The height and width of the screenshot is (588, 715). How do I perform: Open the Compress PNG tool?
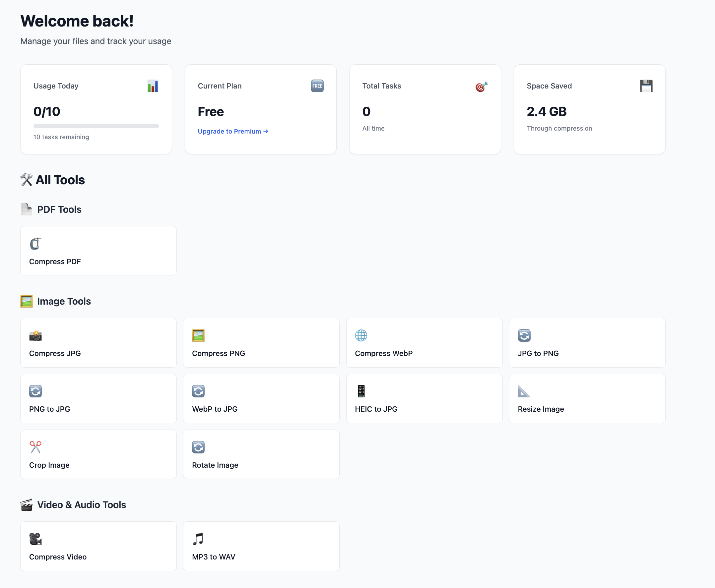(x=261, y=342)
